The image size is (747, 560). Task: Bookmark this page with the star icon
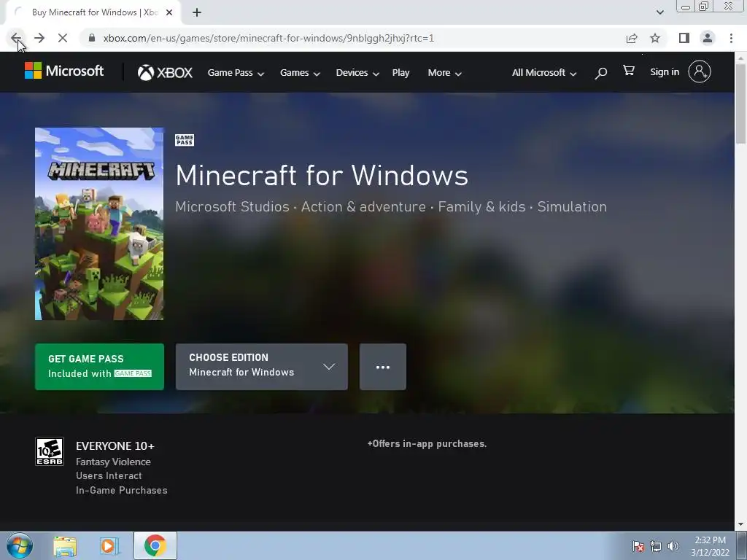[x=655, y=38]
